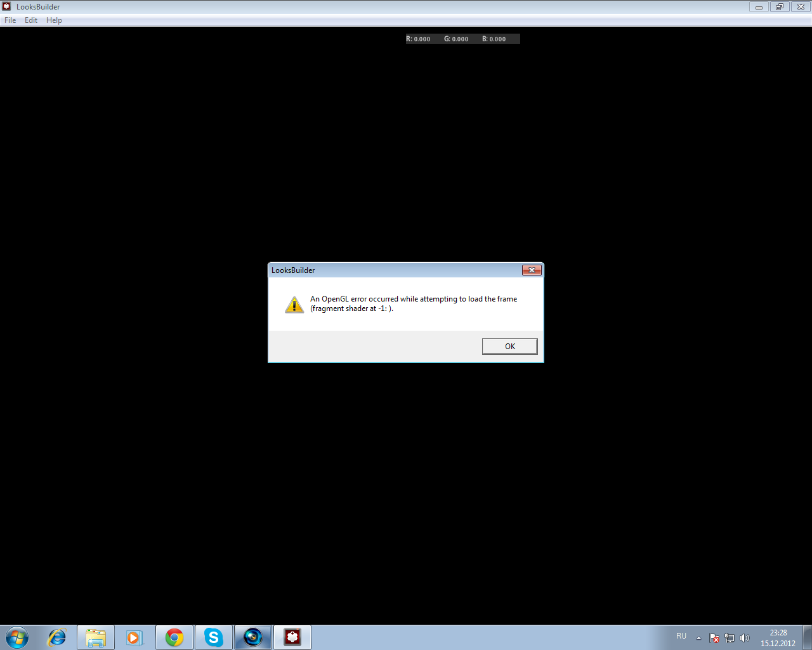The width and height of the screenshot is (812, 650).
Task: Click the network tray icon
Action: point(730,638)
